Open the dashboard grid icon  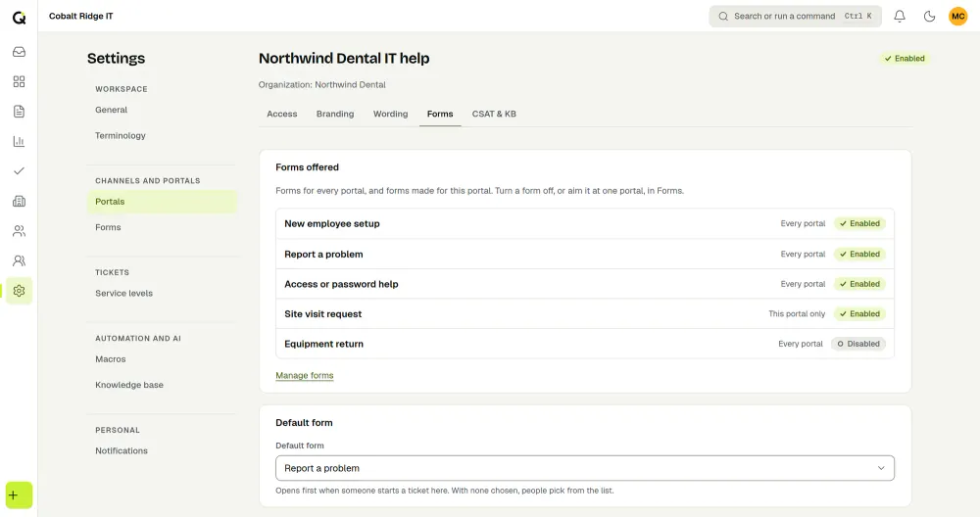pos(19,82)
